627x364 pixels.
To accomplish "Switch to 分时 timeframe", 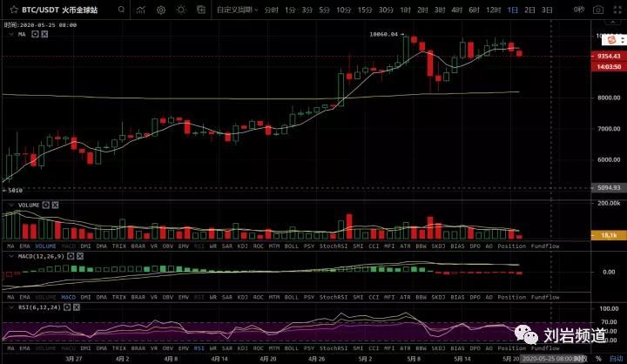I will (271, 10).
